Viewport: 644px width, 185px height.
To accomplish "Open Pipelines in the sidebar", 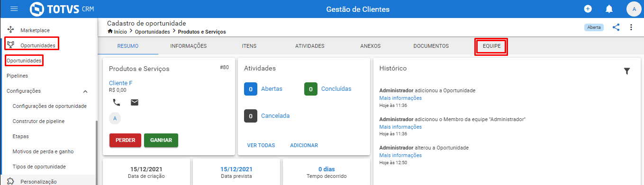I will pyautogui.click(x=17, y=76).
